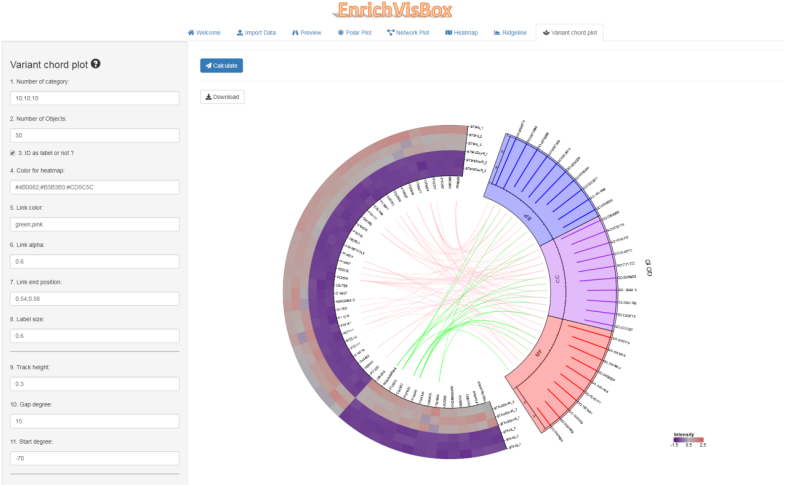Open the Preview tab
Image resolution: width=788 pixels, height=485 pixels.
[x=307, y=33]
